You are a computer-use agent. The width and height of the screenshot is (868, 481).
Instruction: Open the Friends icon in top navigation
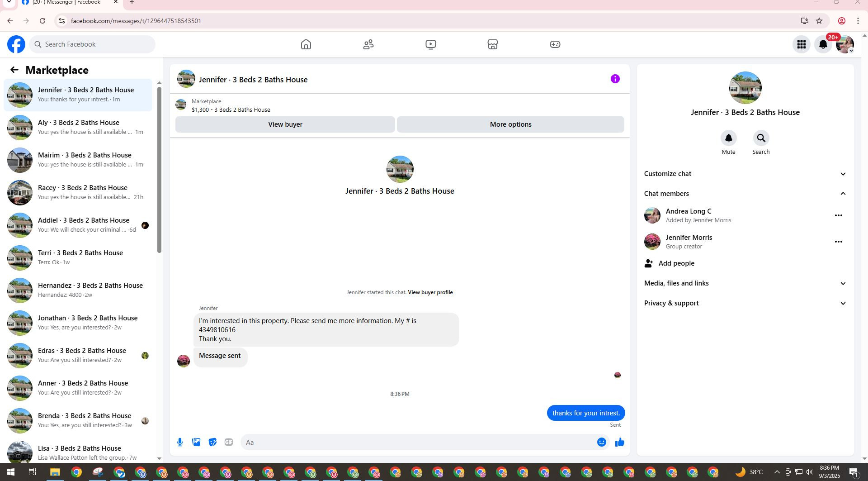pos(368,44)
